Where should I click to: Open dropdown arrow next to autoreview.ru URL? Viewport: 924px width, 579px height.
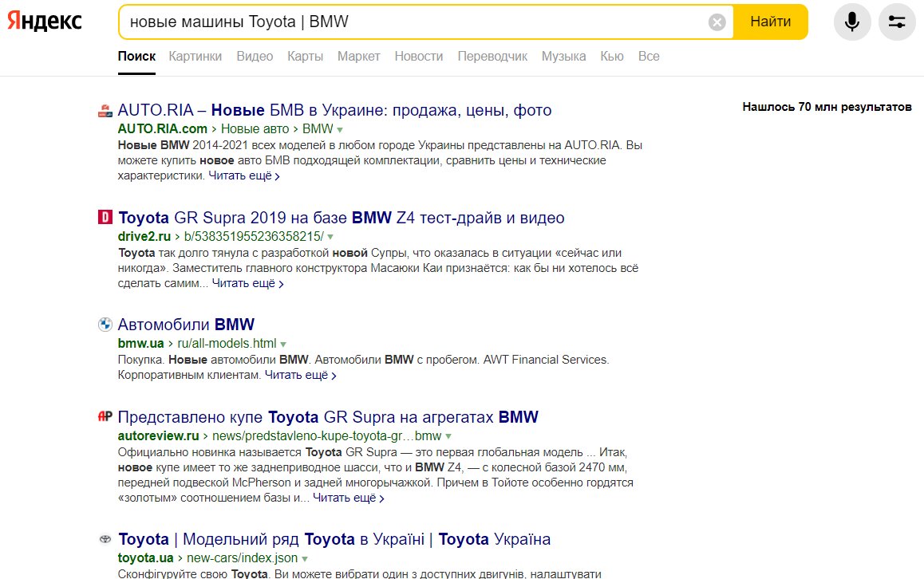(448, 436)
